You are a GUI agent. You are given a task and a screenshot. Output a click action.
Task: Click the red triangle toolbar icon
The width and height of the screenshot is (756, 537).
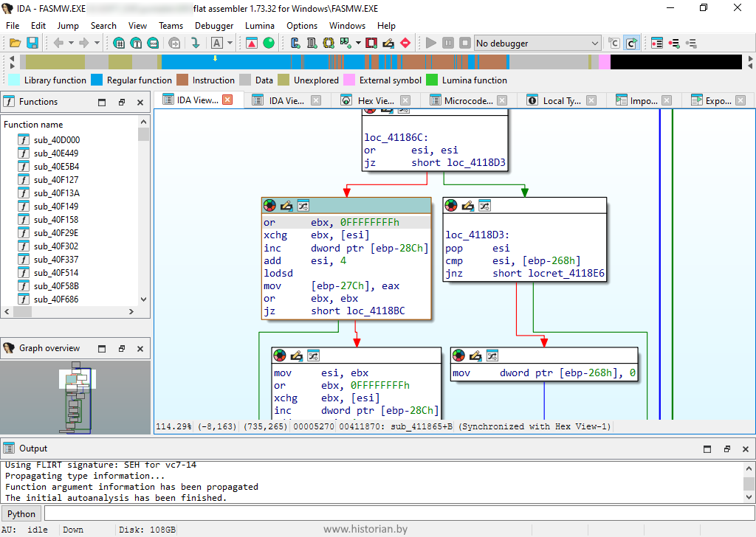click(252, 43)
